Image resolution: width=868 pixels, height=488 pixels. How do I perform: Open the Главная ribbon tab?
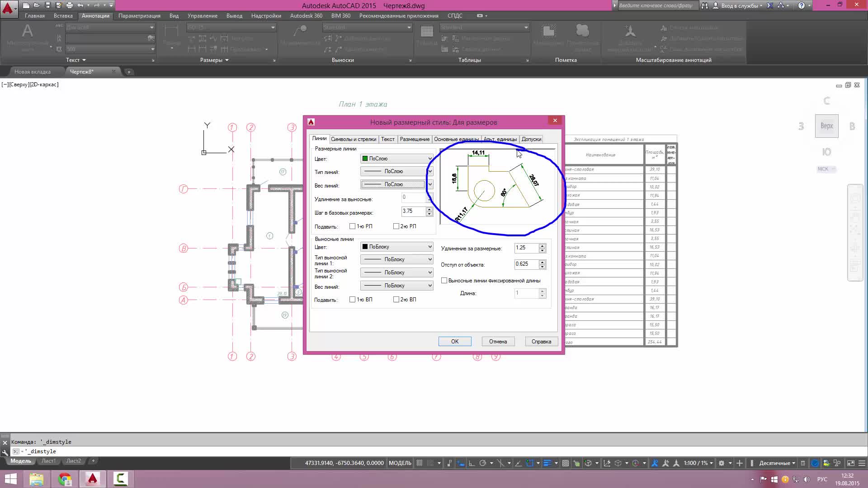tap(35, 16)
